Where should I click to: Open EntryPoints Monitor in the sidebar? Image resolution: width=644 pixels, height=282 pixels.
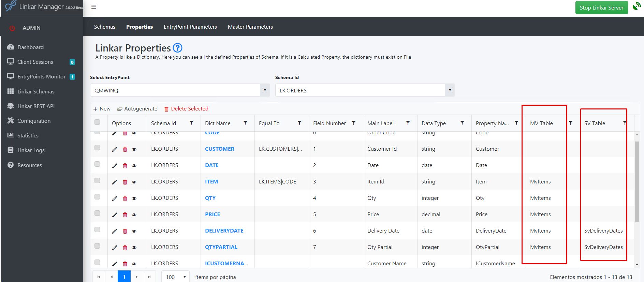(42, 76)
